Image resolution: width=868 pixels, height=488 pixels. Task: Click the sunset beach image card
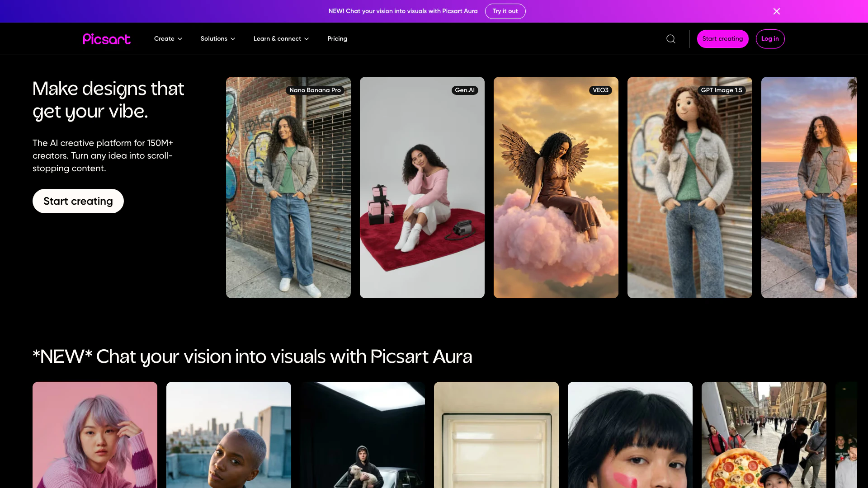click(809, 188)
